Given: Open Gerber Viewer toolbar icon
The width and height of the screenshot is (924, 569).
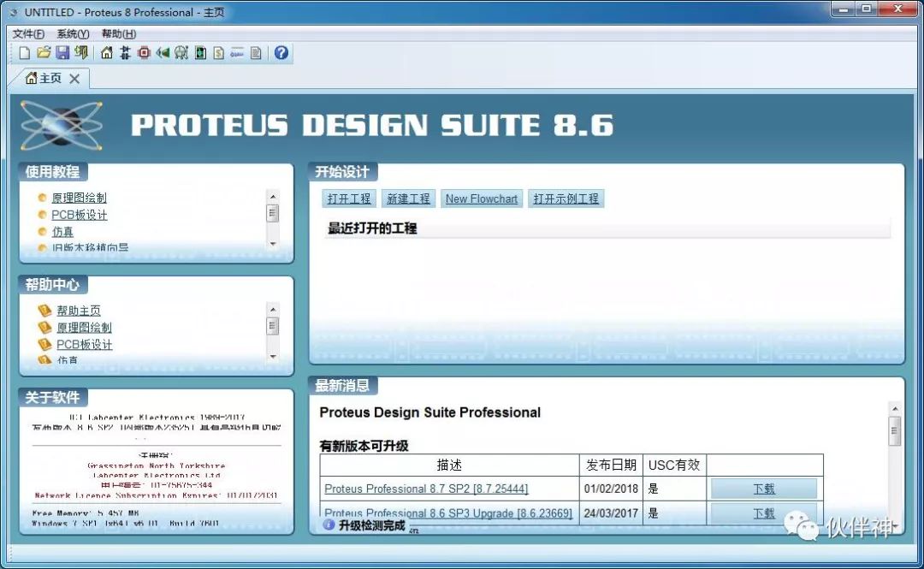Looking at the screenshot, I should pyautogui.click(x=181, y=53).
